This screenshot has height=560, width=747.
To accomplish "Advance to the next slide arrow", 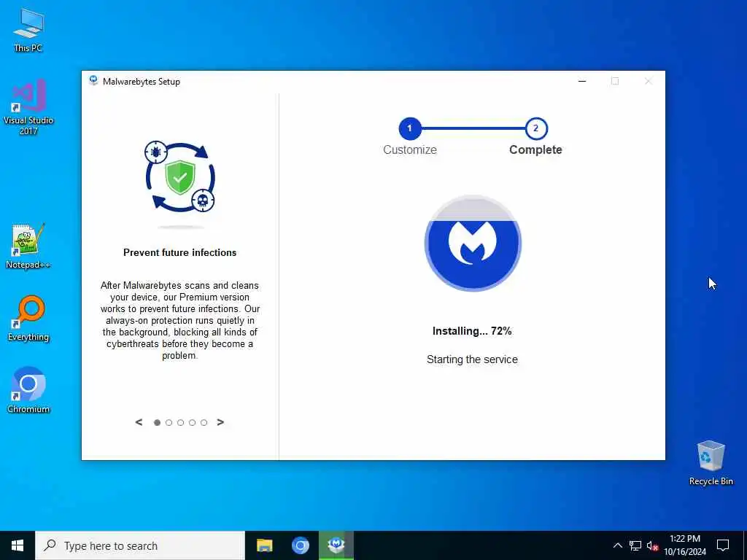I will 220,422.
